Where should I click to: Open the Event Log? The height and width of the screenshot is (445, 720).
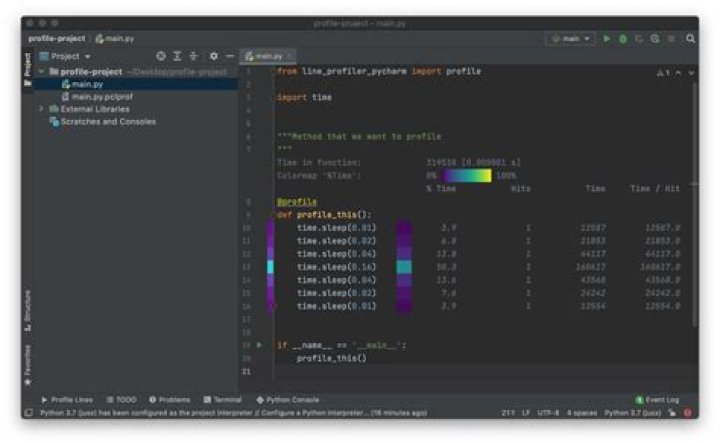point(657,400)
